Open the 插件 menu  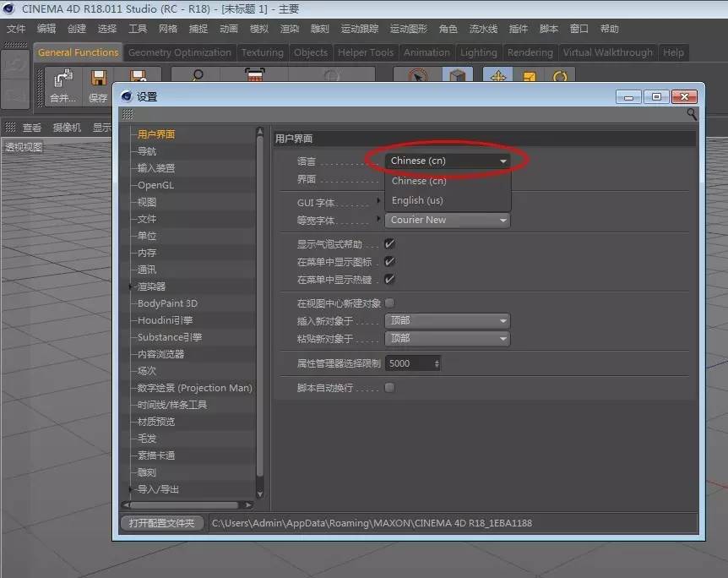[x=519, y=29]
